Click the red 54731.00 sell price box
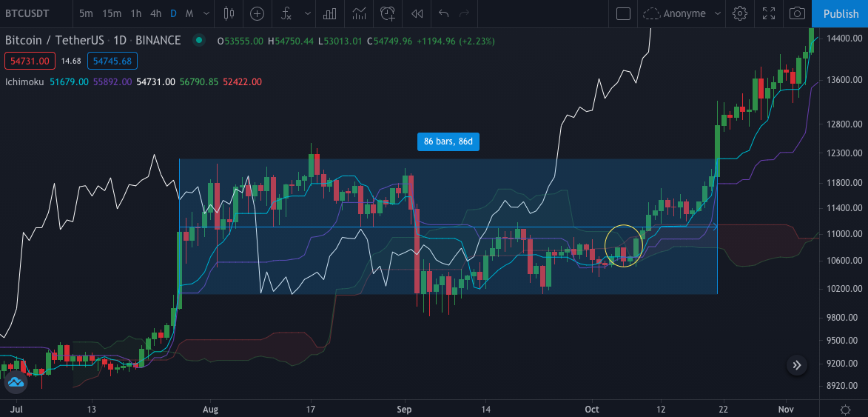This screenshot has height=417, width=868. [30, 61]
